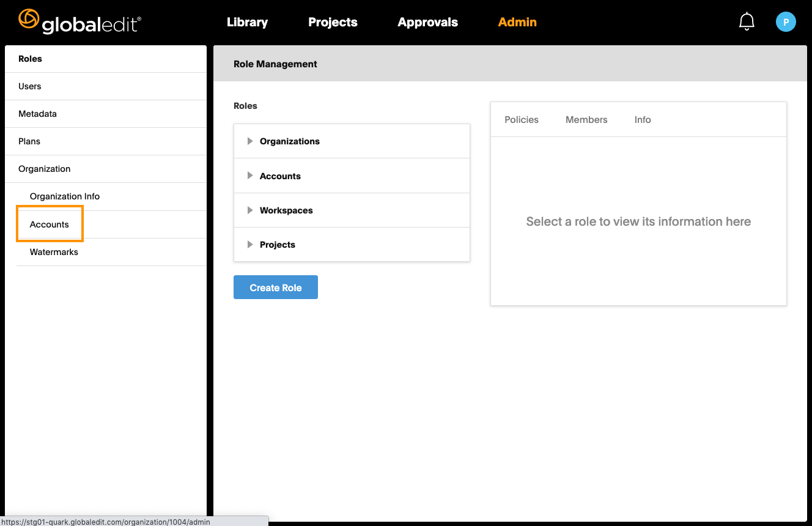Screen dimensions: 812x526
Task: Open Metadata in the sidebar
Action: (x=106, y=114)
